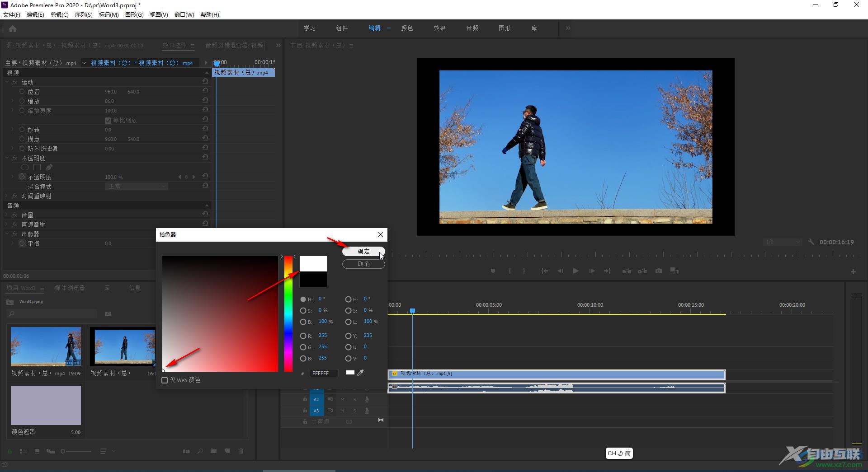Click Automate to Sequence icon
Image resolution: width=868 pixels, height=472 pixels.
[186, 451]
